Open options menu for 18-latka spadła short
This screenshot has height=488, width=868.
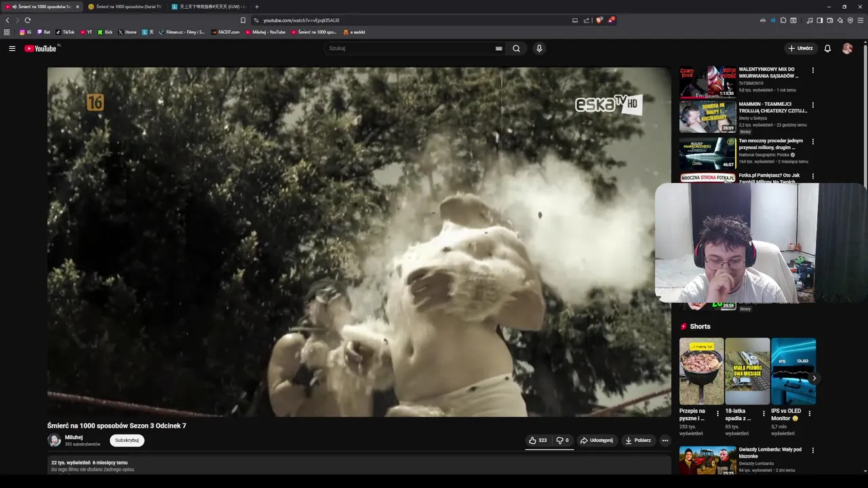[764, 413]
